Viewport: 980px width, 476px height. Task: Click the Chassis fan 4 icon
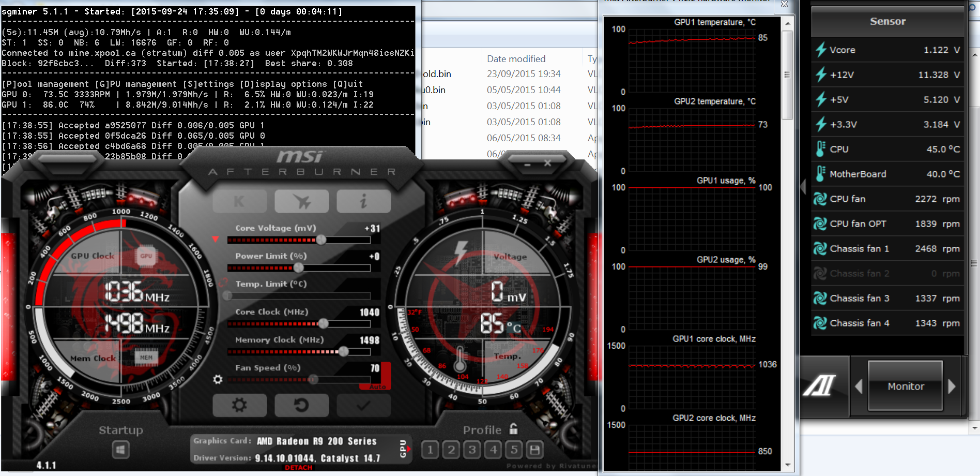tap(820, 323)
